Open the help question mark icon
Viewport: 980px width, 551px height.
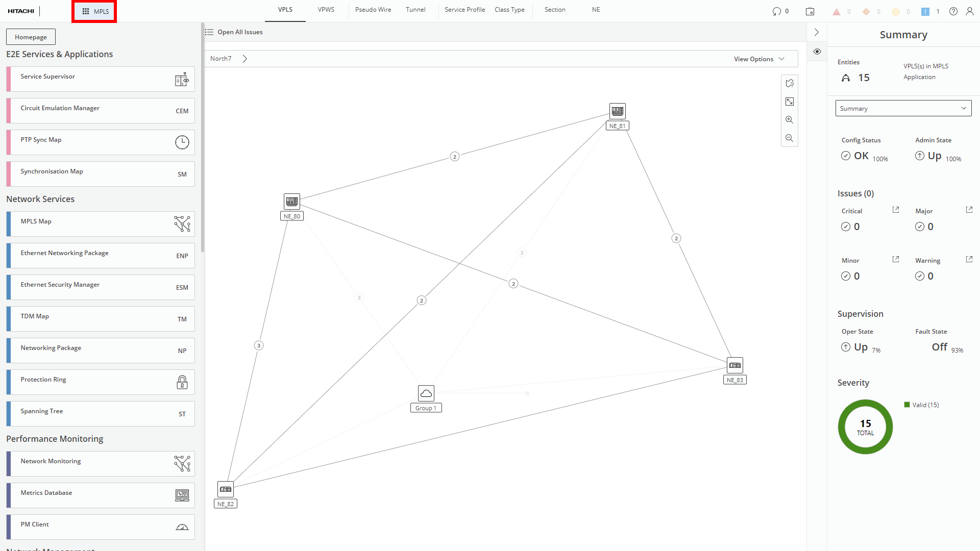[x=953, y=11]
